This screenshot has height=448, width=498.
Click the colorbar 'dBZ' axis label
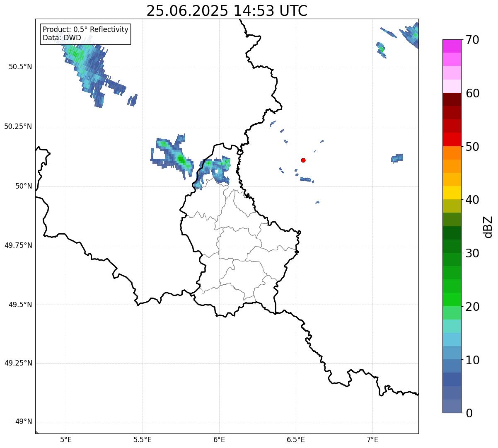488,227
